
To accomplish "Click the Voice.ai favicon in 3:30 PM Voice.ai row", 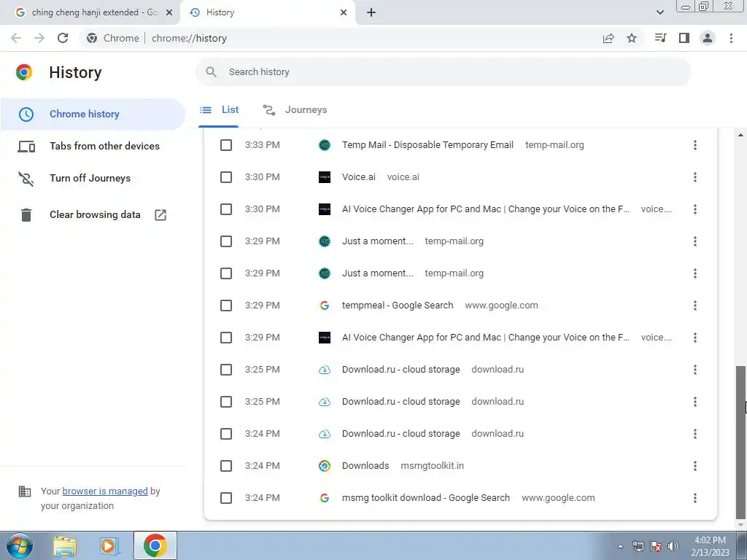I will 325,177.
